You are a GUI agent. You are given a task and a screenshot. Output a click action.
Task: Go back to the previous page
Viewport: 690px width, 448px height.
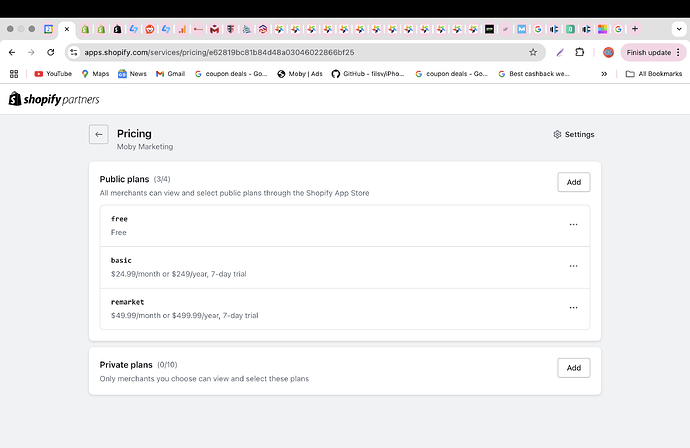point(12,52)
